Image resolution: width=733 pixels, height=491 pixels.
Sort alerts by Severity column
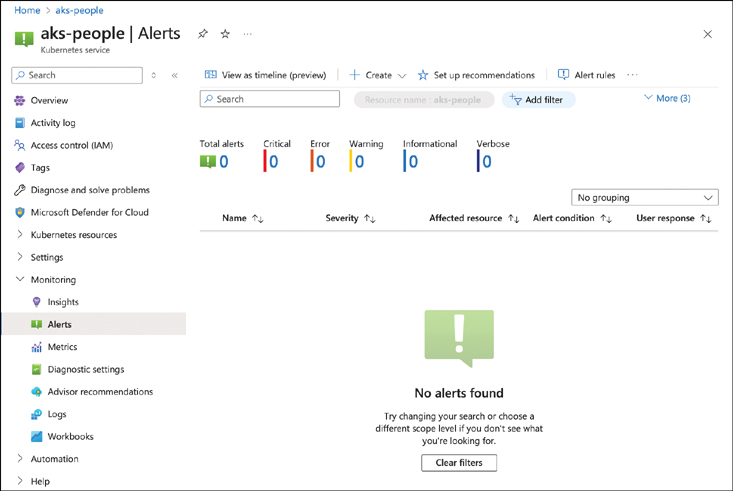[350, 218]
